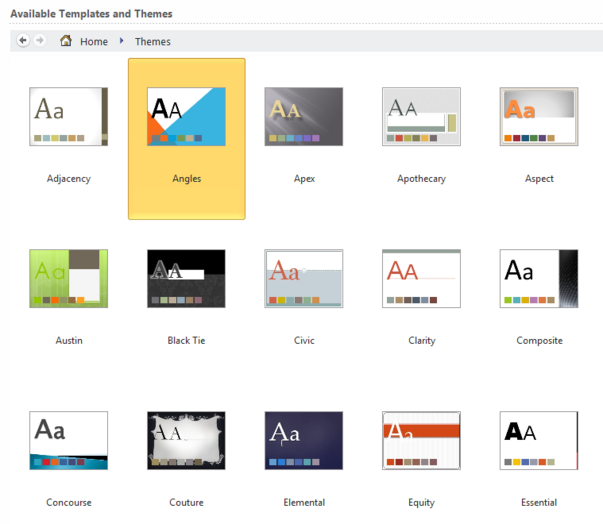Open the Civic theme thumbnail

[x=304, y=278]
